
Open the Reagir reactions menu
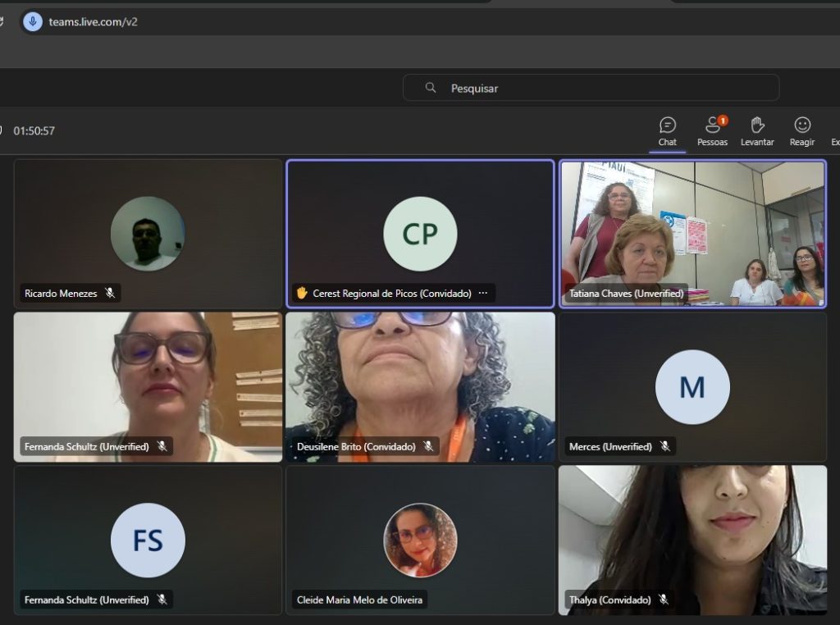(802, 131)
